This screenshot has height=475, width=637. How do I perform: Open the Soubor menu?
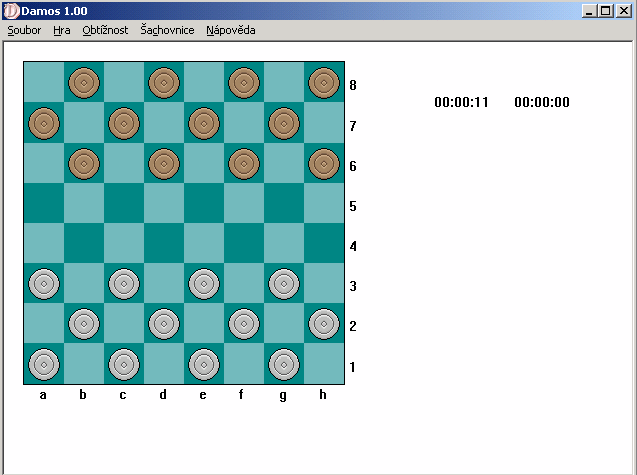click(24, 30)
